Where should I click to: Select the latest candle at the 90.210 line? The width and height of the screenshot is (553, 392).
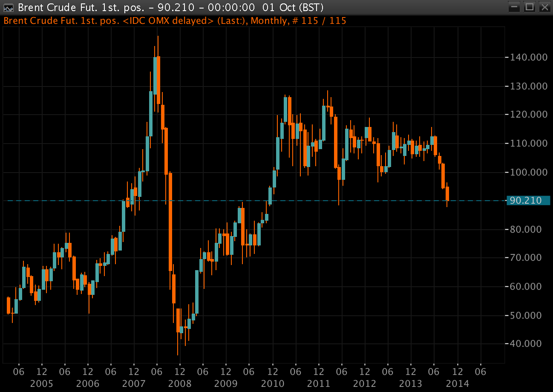click(x=447, y=194)
